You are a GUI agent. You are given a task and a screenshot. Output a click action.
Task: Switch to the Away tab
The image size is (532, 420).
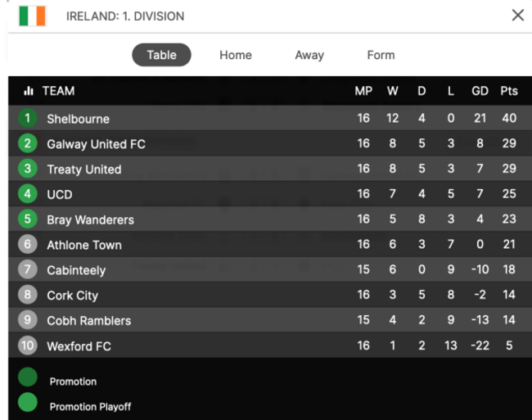[309, 55]
